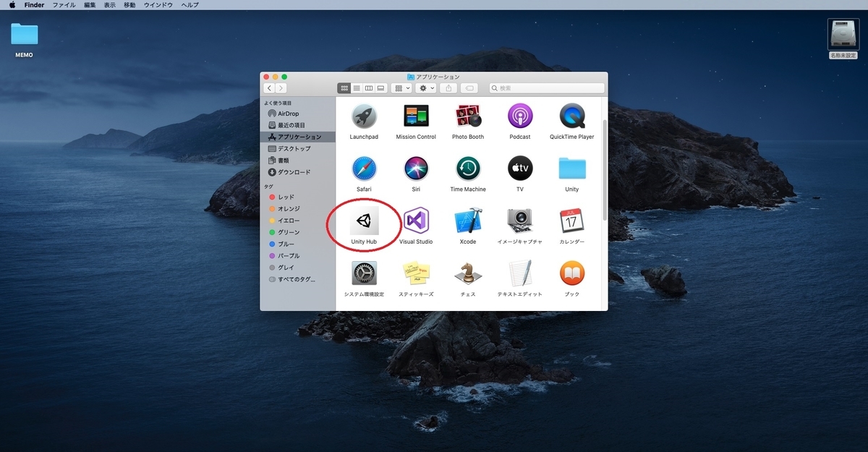Image resolution: width=868 pixels, height=452 pixels.
Task: Select the Xcode app icon
Action: 468,221
